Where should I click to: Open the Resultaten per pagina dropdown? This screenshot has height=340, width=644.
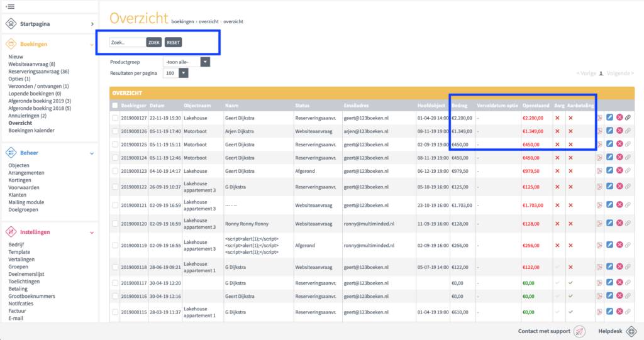tap(175, 73)
